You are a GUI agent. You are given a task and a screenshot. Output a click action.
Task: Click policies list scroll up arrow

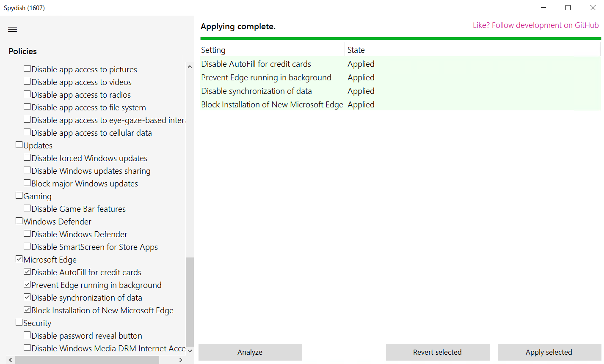click(190, 67)
